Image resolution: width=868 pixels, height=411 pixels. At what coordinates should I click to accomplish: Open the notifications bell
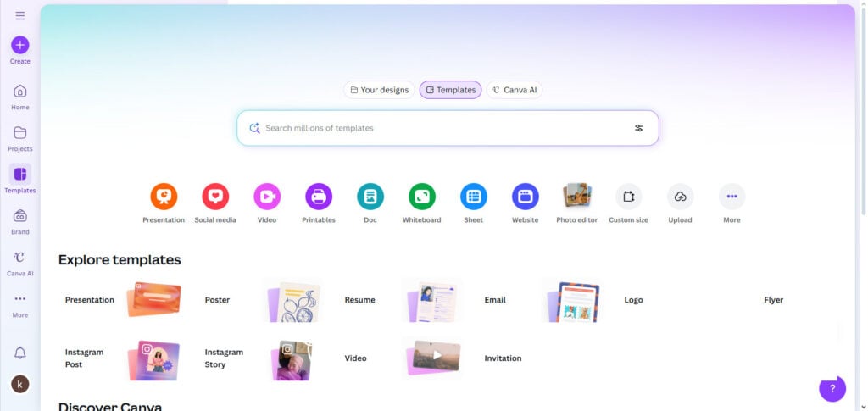(x=20, y=353)
